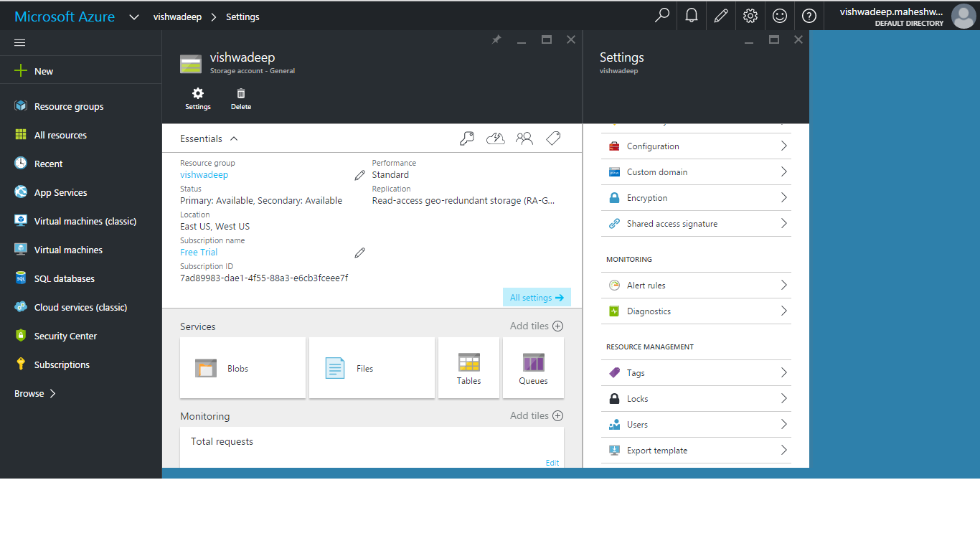Click the All settings button
This screenshot has width=980, height=551.
click(x=537, y=298)
